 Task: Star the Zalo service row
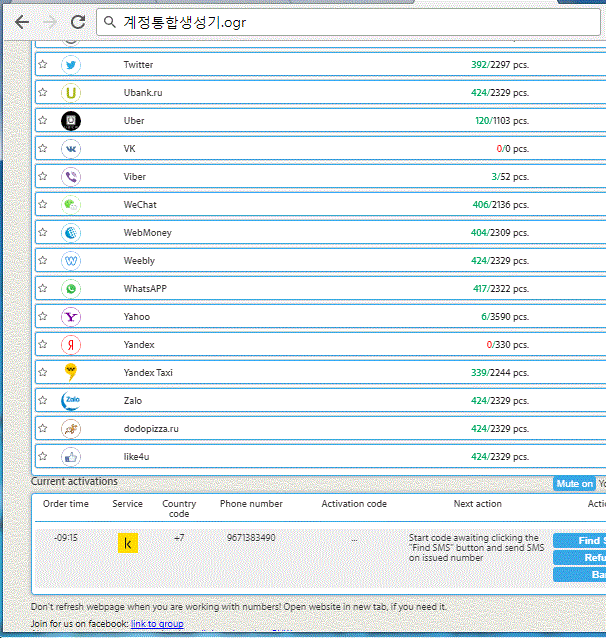tap(43, 400)
